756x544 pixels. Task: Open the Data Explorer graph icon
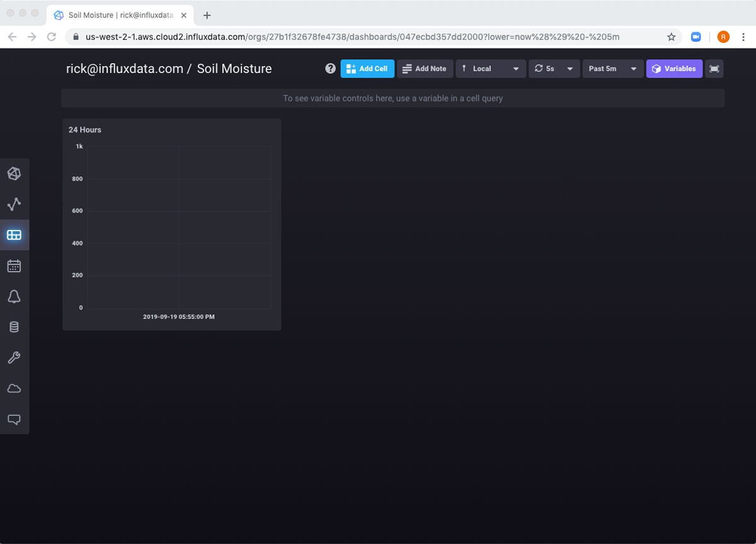pyautogui.click(x=14, y=204)
